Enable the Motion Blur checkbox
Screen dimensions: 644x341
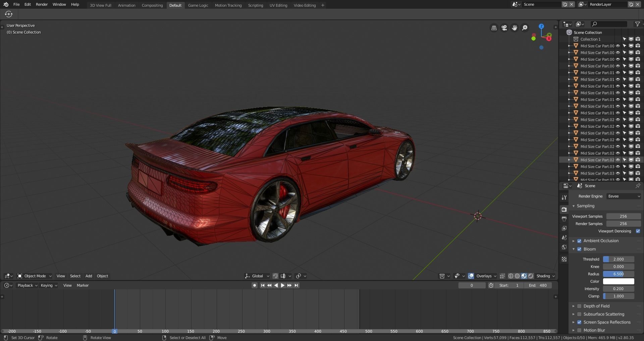coord(579,330)
